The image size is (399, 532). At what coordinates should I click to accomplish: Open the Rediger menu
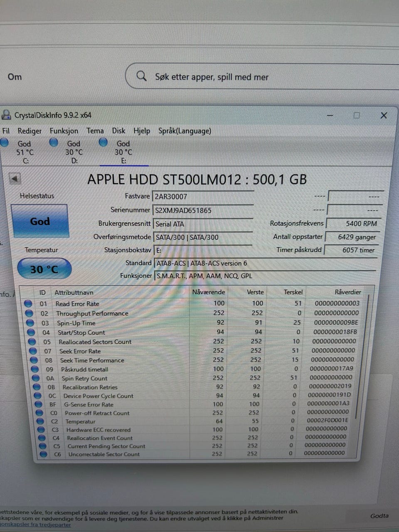30,131
